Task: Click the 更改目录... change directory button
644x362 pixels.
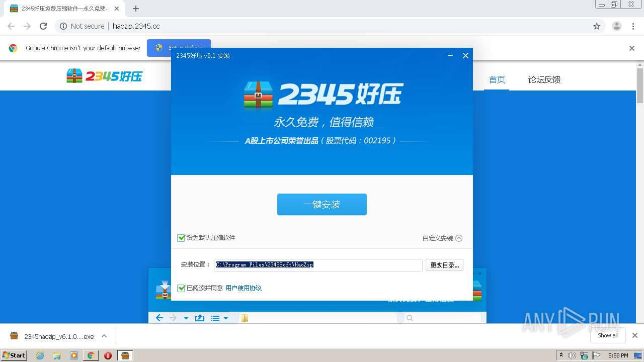Action: coord(444,265)
